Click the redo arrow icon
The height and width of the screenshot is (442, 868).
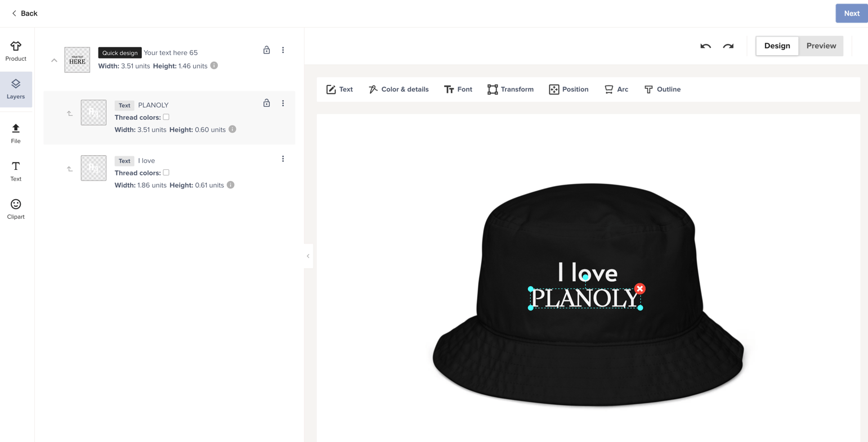pos(728,46)
